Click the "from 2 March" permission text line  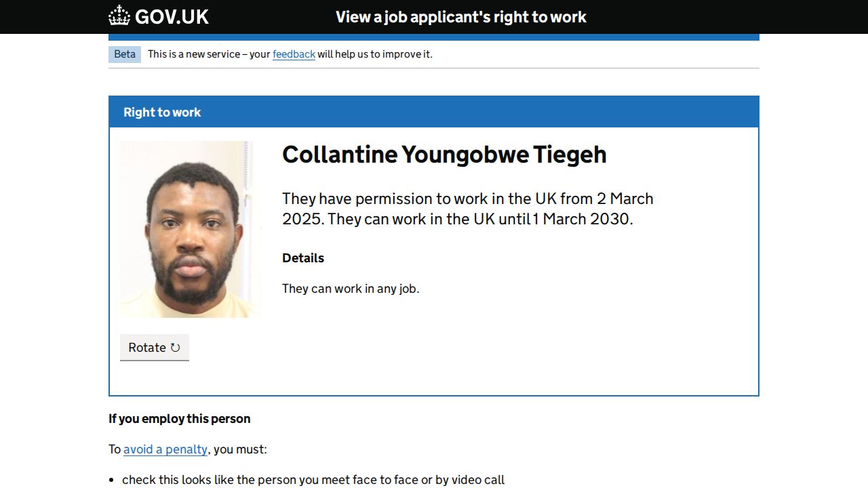[x=468, y=199]
